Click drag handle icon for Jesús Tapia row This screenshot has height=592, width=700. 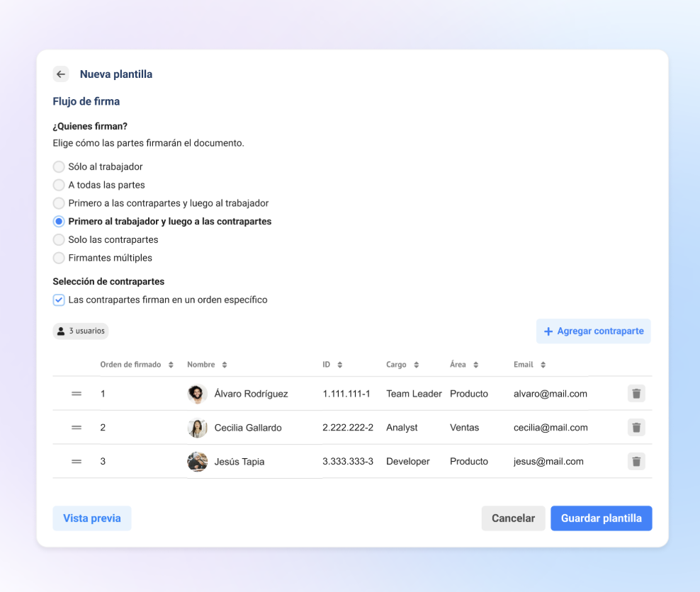pos(77,462)
